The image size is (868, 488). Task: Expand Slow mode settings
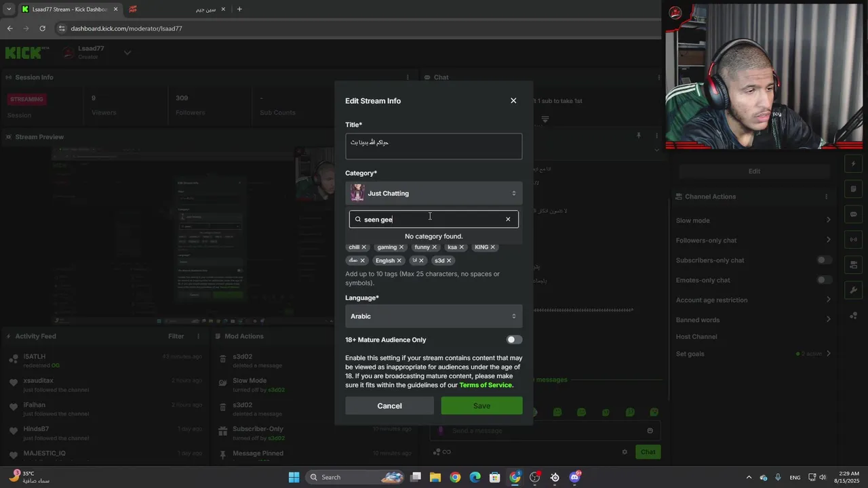pyautogui.click(x=828, y=220)
